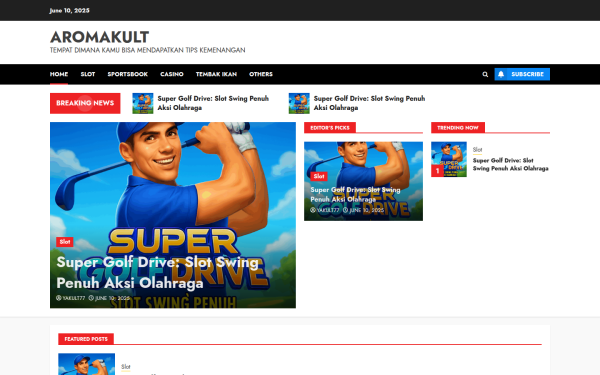Open the Trending Now thumbnail numbered 1
The height and width of the screenshot is (375, 600).
tap(449, 160)
